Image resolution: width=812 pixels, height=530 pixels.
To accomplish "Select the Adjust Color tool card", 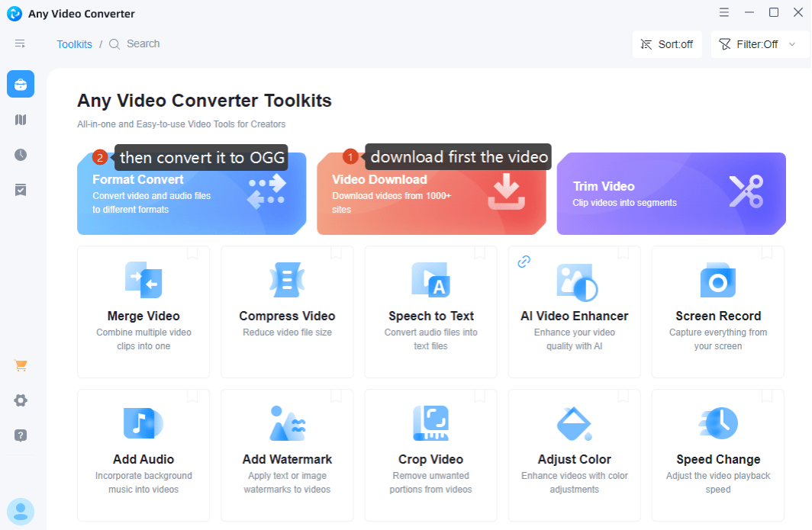I will click(x=574, y=450).
